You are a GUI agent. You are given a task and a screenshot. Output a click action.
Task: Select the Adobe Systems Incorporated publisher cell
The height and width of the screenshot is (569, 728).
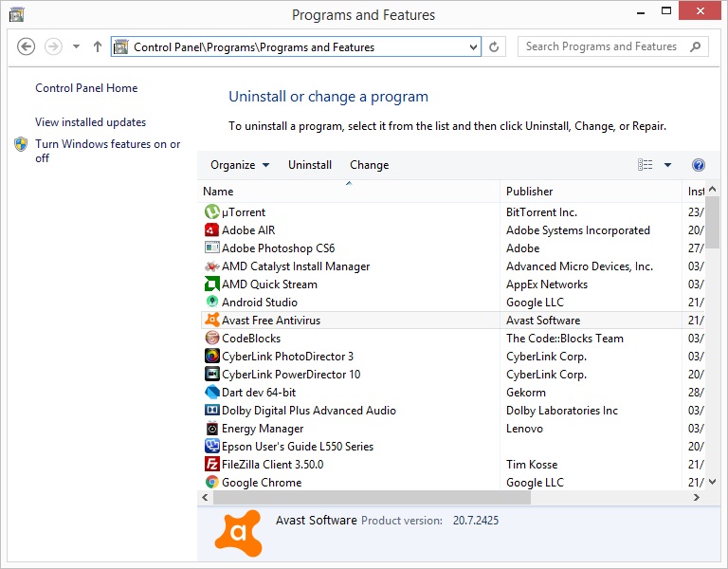pyautogui.click(x=578, y=230)
